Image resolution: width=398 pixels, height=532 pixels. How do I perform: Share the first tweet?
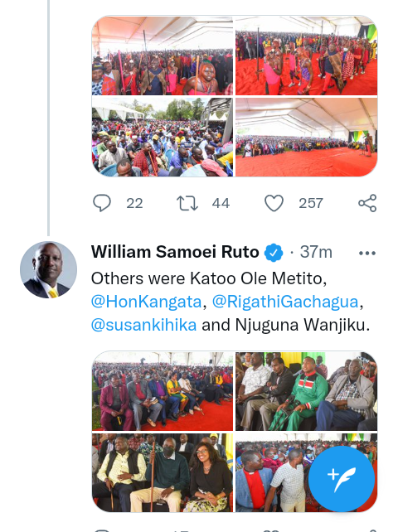367,203
